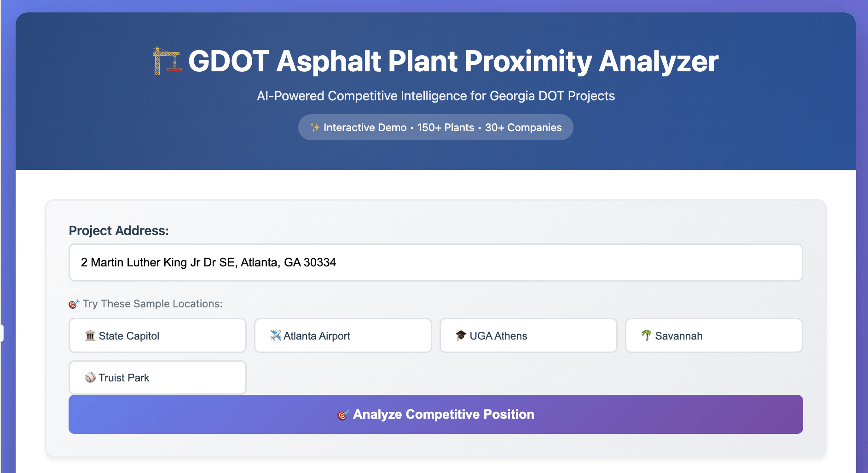Pick the UGA Athens sample location
The width and height of the screenshot is (868, 473).
tap(528, 335)
